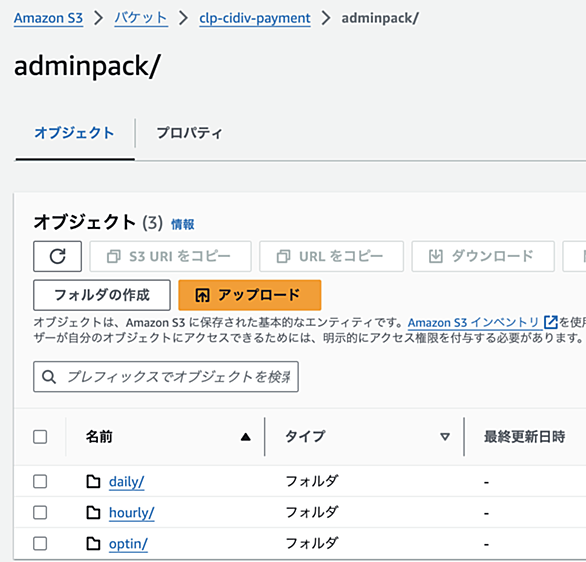This screenshot has height=562, width=586.
Task: Sort by タイプ using the down triangle
Action: [x=445, y=436]
